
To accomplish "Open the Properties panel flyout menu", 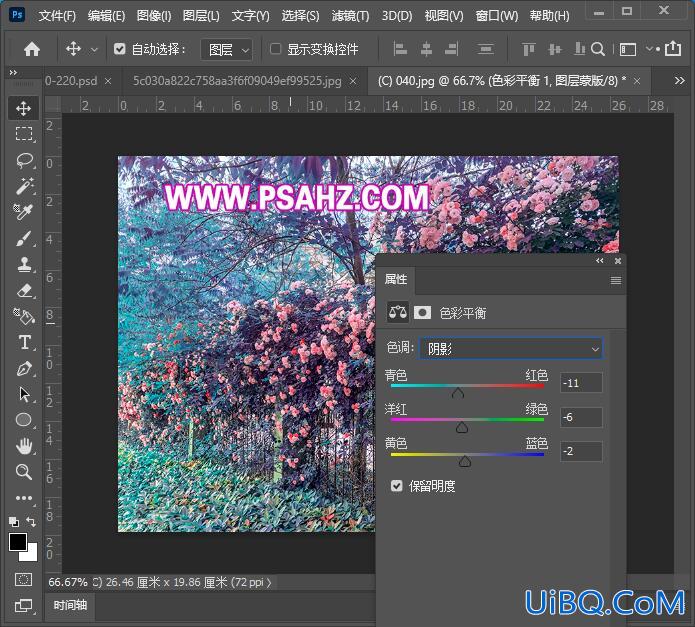I will (616, 280).
